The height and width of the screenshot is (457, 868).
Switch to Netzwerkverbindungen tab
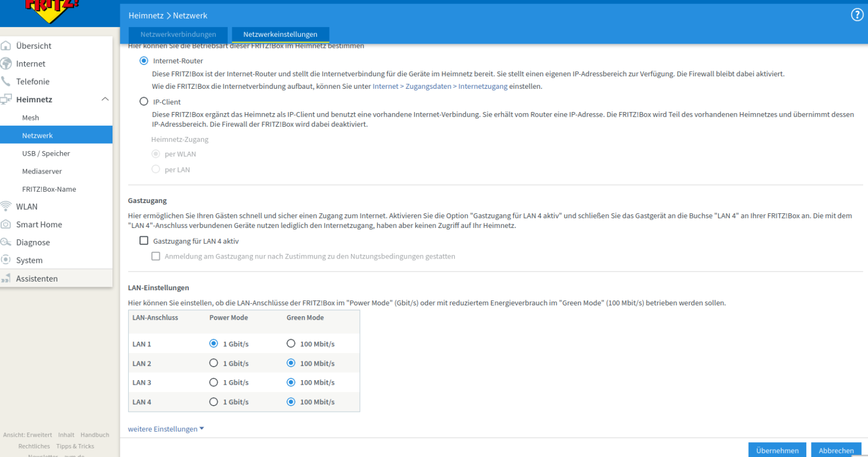178,35
